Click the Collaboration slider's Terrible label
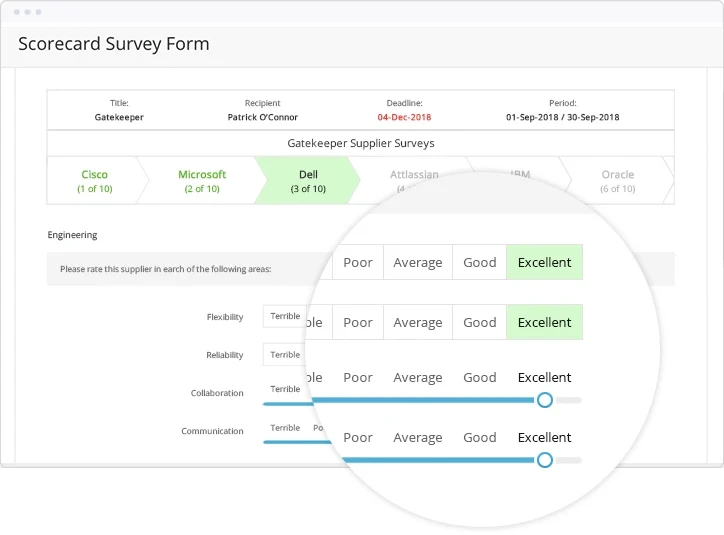The height and width of the screenshot is (535, 724). click(x=285, y=389)
